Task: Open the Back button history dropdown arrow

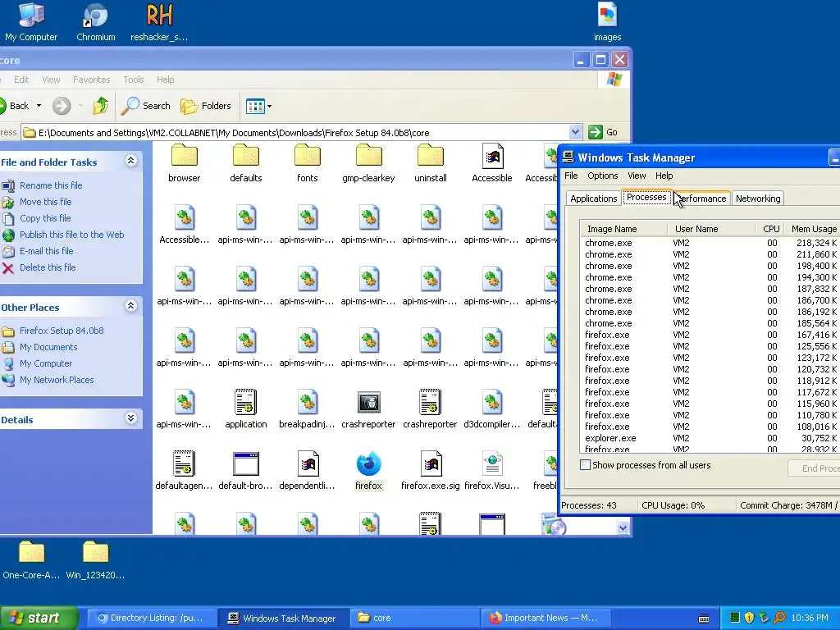Action: coord(39,106)
